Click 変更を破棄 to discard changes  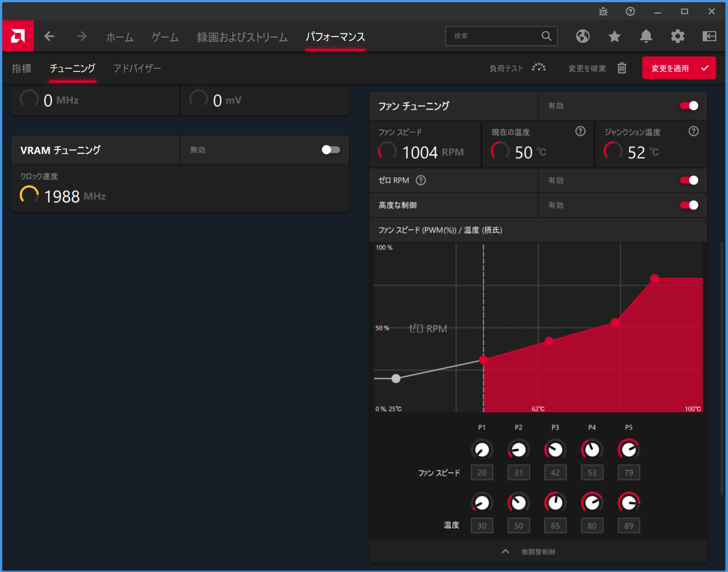pyautogui.click(x=596, y=68)
